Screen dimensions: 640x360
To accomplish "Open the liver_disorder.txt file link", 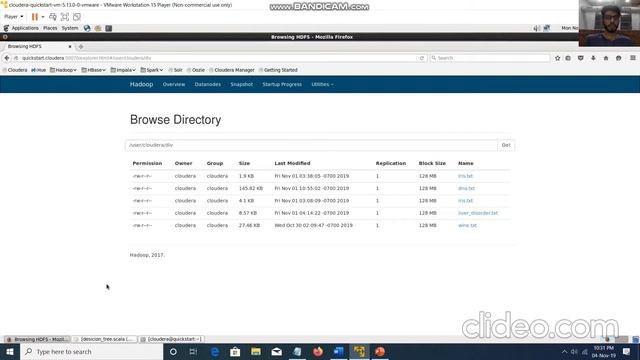I will (x=478, y=213).
